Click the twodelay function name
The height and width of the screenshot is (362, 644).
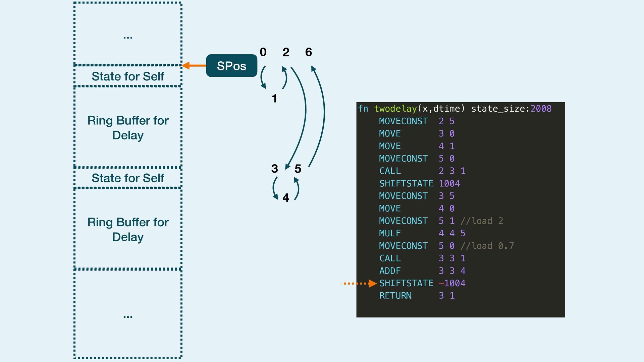click(x=395, y=109)
